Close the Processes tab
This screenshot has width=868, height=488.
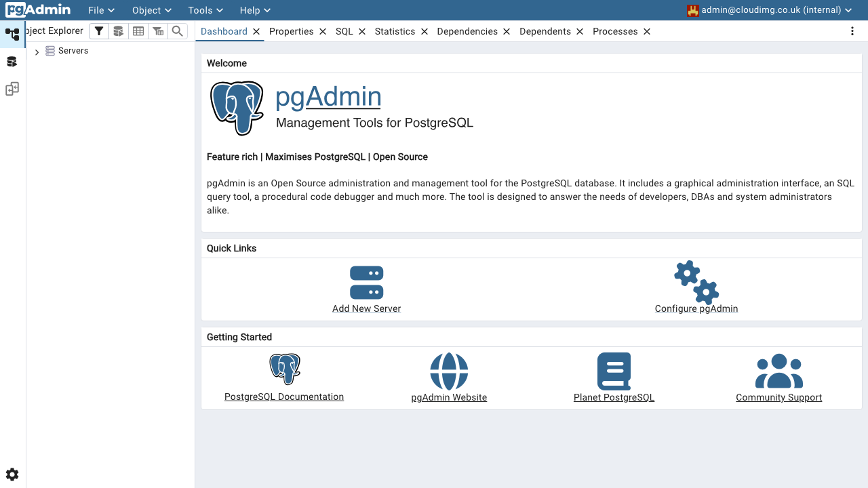(647, 31)
